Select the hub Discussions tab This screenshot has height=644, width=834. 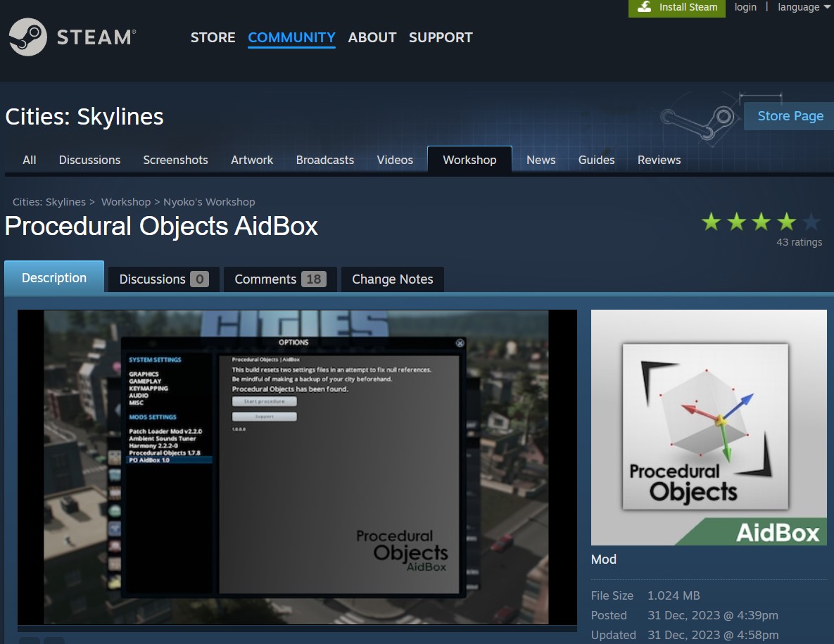click(89, 160)
